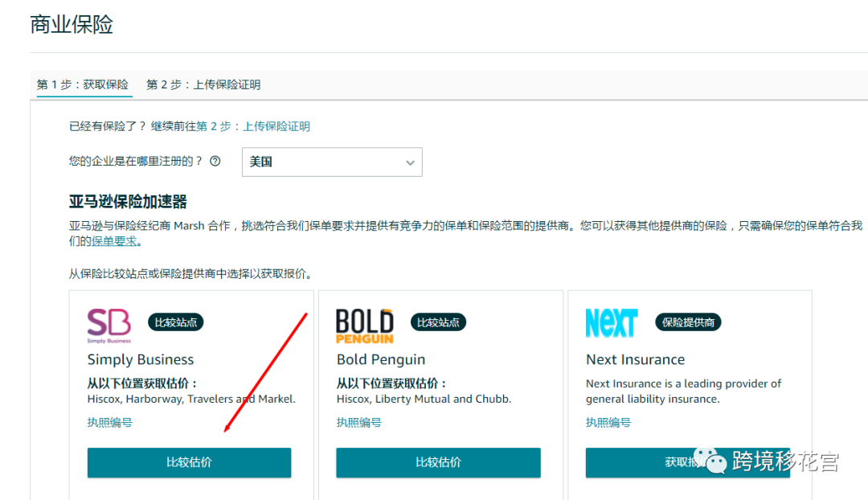
Task: Open 执照编号 link under Simply Business
Action: click(109, 423)
